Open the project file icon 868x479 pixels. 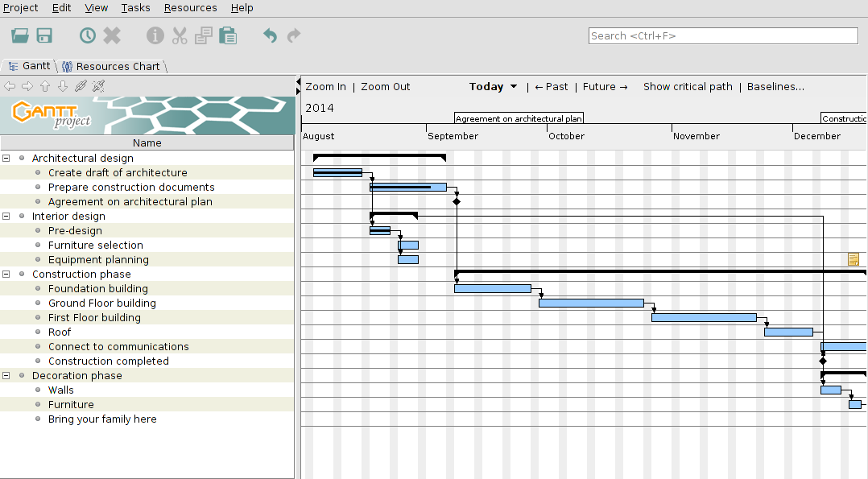click(x=20, y=36)
